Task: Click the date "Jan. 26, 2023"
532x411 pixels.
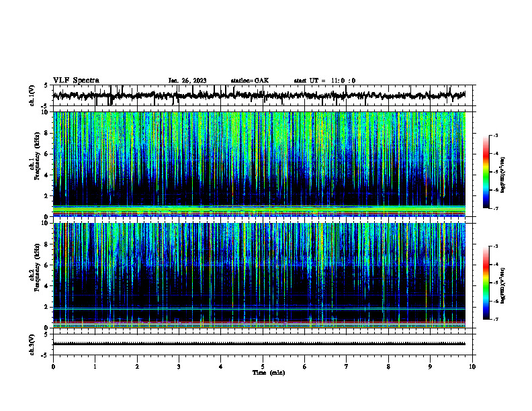Action: tap(187, 81)
